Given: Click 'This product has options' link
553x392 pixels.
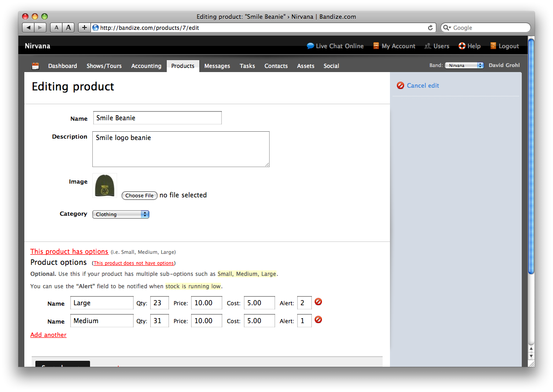Looking at the screenshot, I should (69, 252).
